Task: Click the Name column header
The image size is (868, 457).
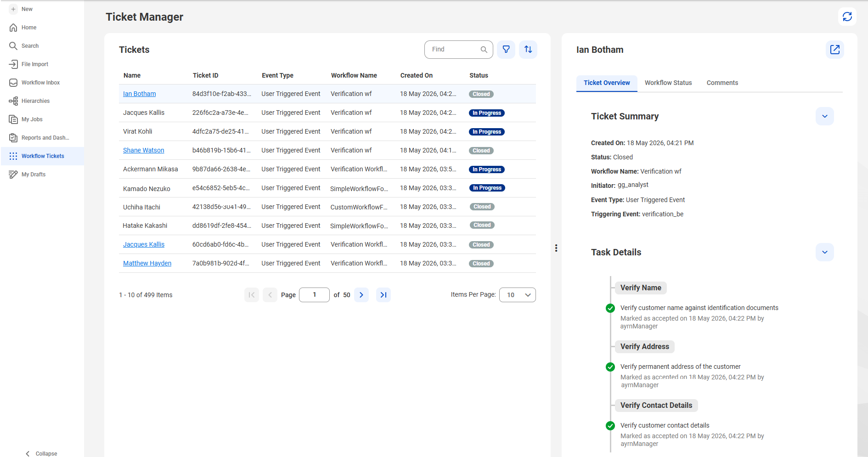Action: 132,75
